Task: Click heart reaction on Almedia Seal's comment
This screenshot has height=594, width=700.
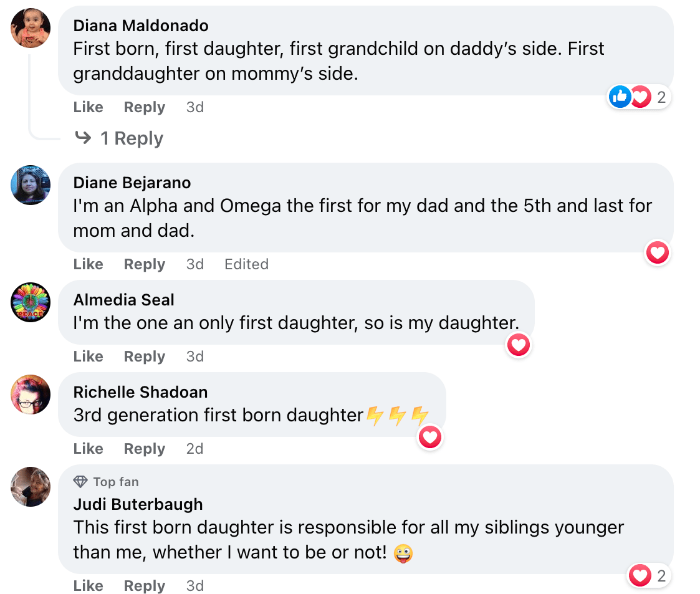Action: (518, 345)
